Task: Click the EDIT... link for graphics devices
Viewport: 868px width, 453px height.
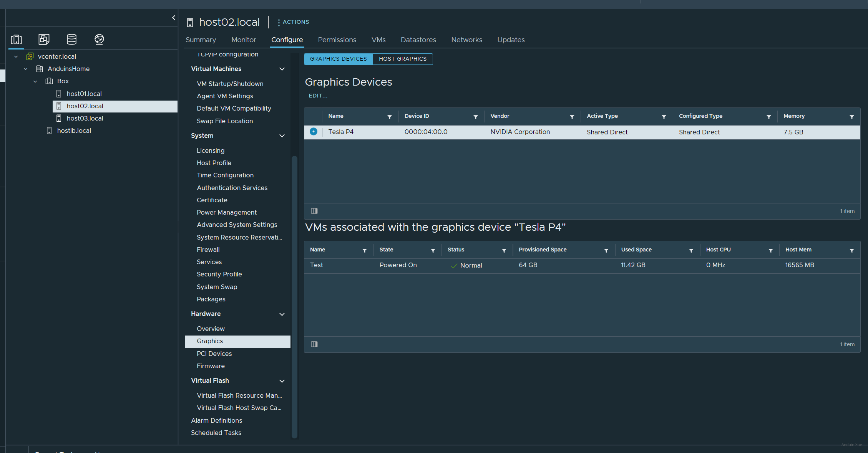Action: coord(318,96)
